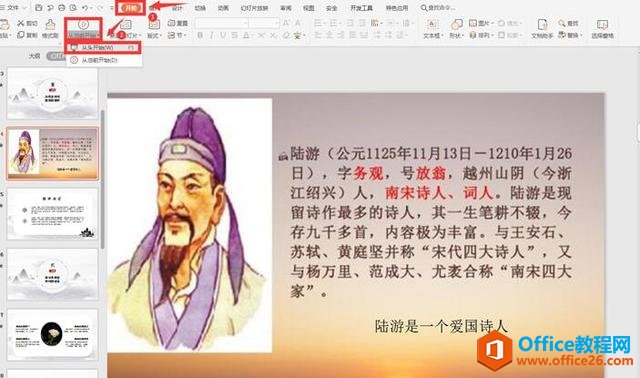Switch to the 设计 ribbon tab
640x378 pixels.
click(x=177, y=8)
